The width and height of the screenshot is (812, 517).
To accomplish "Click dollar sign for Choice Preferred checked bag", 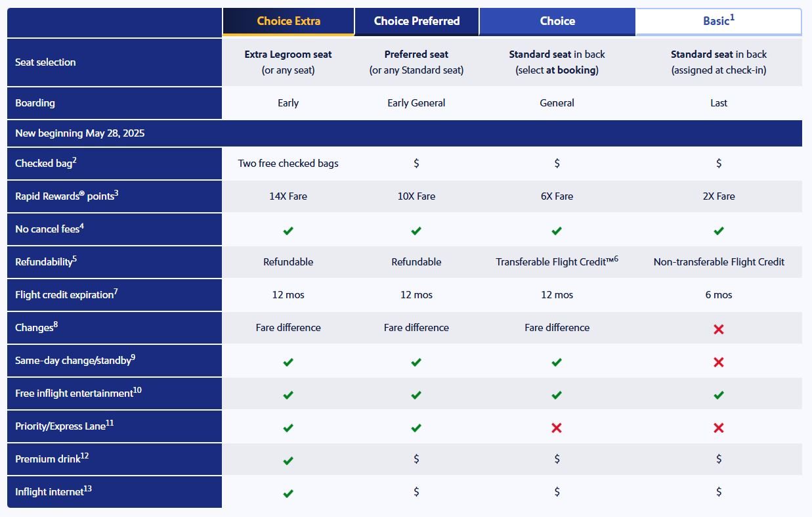I will tap(416, 164).
